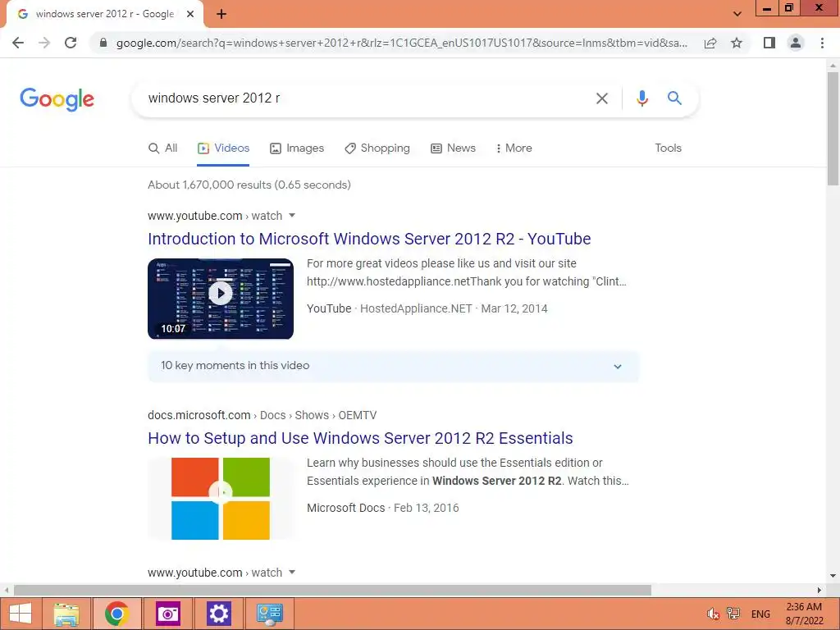Click scroll down arrow of vertical scrollbar
Viewport: 840px width, 630px height.
[833, 576]
